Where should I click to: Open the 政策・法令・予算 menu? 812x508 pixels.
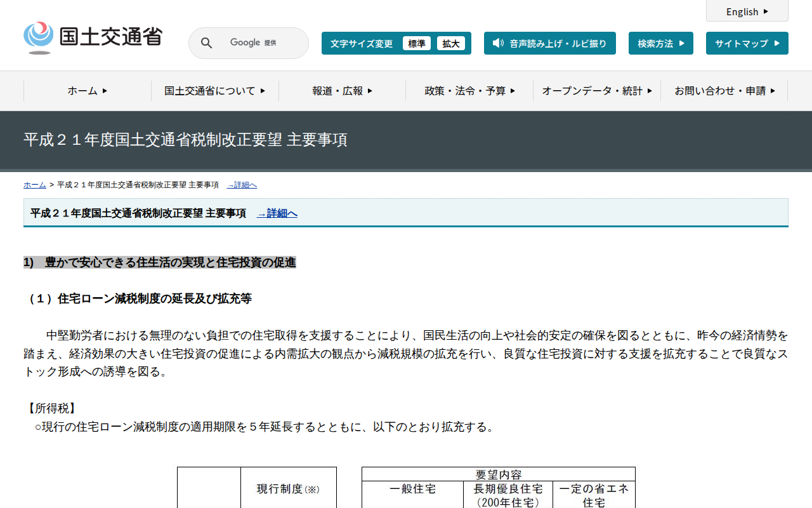[x=469, y=91]
